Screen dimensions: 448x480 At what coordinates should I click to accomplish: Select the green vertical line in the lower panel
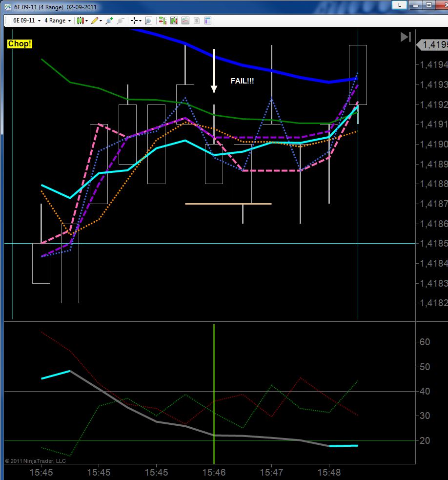[x=214, y=394]
